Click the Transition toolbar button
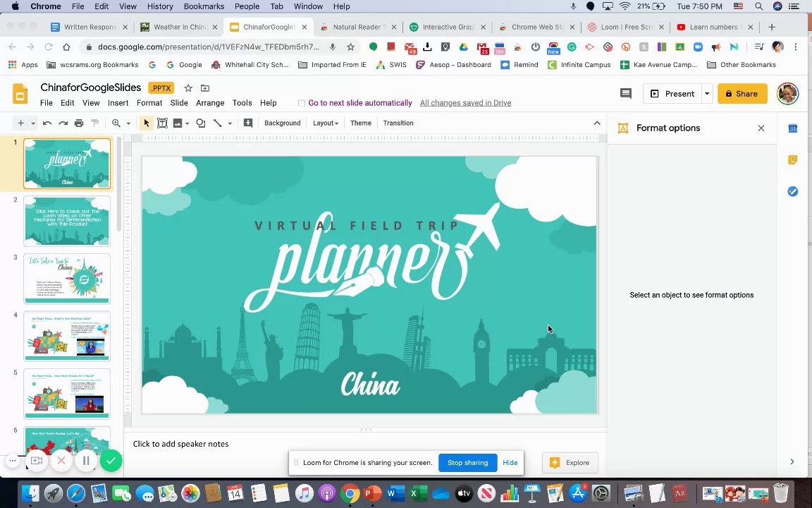Screen dimensions: 812x508 pyautogui.click(x=398, y=123)
